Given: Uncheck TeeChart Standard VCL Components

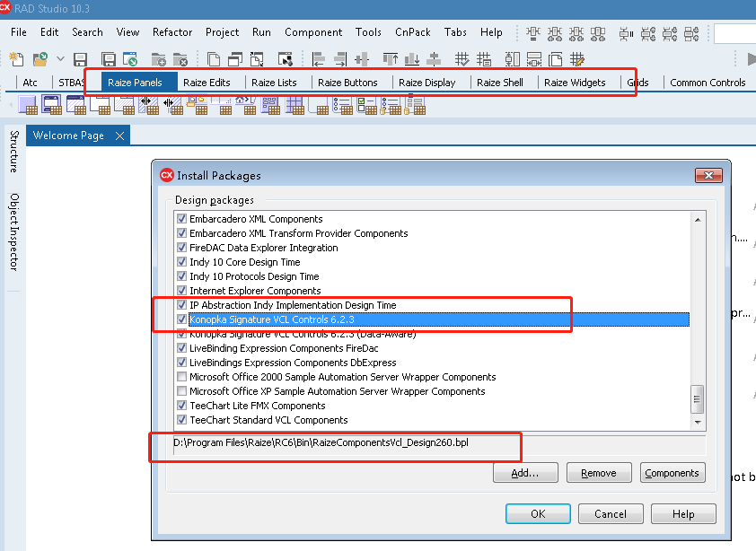Looking at the screenshot, I should coord(181,420).
